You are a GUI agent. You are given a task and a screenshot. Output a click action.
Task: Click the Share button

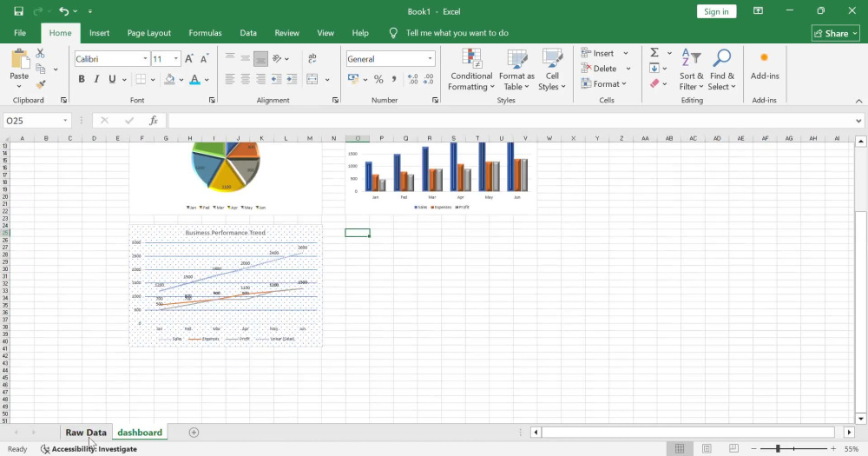click(836, 33)
